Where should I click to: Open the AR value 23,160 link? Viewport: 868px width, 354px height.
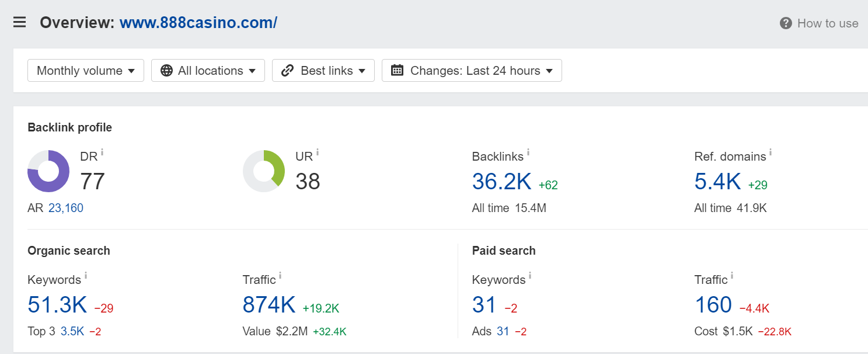pyautogui.click(x=66, y=208)
